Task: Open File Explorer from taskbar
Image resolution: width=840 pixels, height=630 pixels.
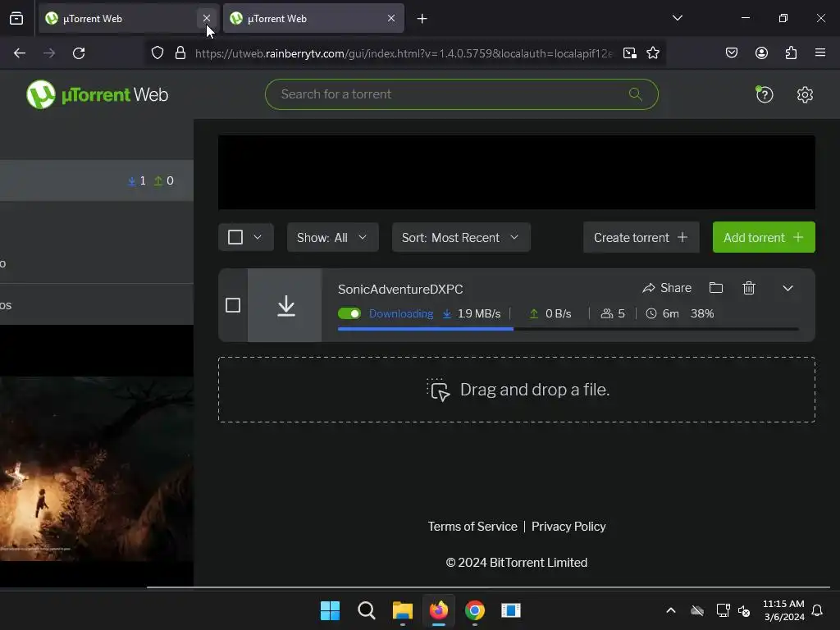Action: (x=402, y=610)
